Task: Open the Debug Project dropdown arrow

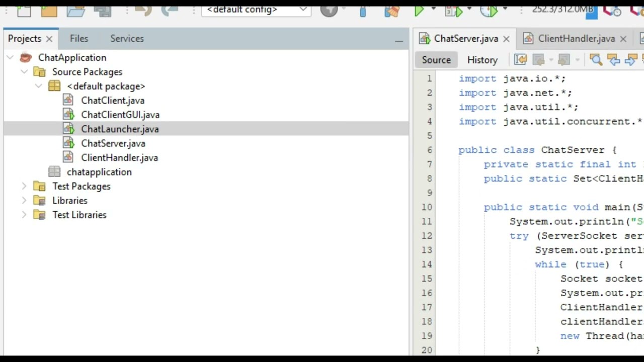Action: point(469,10)
